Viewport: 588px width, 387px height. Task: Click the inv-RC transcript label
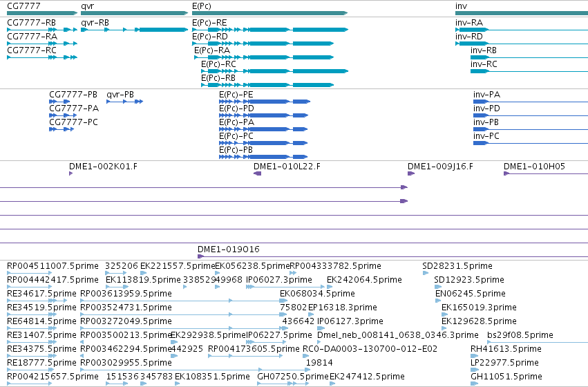(484, 64)
